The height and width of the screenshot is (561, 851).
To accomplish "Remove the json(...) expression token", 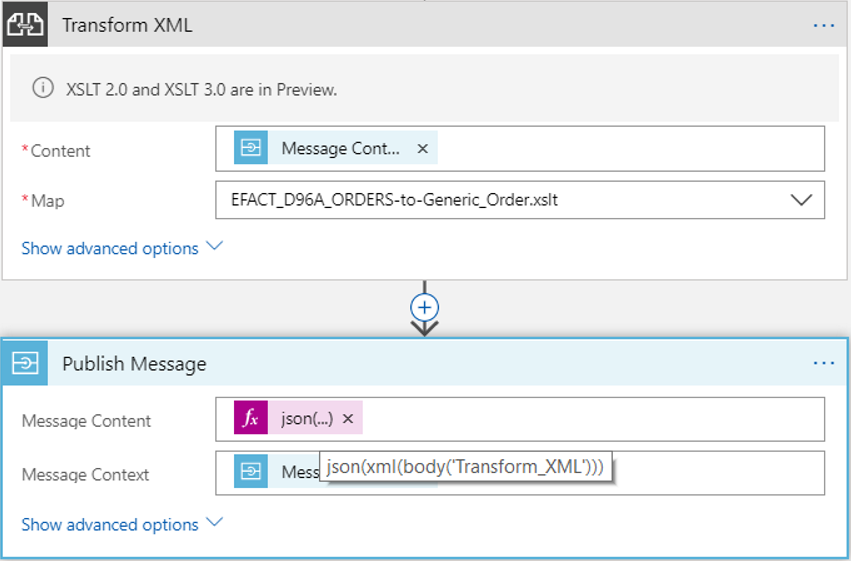I will pos(348,419).
